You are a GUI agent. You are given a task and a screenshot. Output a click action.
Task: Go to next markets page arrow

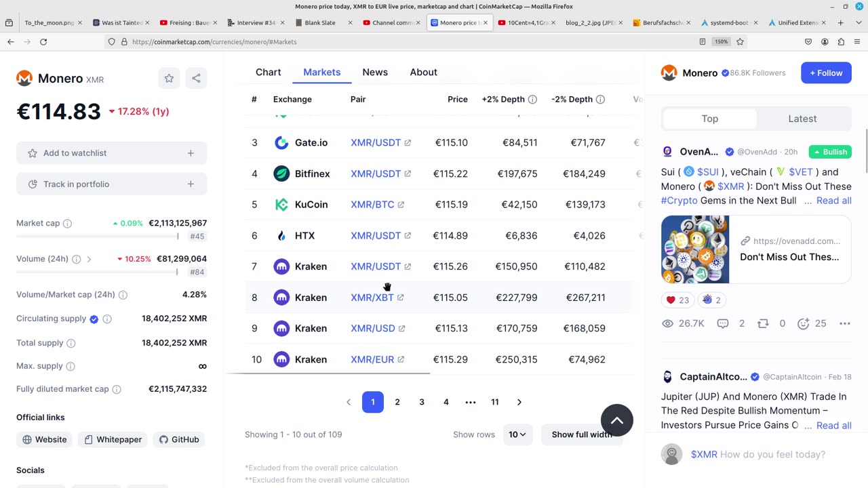click(x=519, y=402)
